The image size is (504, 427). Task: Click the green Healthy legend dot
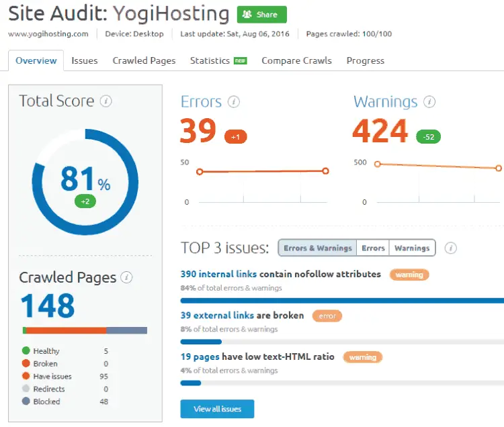click(x=26, y=350)
